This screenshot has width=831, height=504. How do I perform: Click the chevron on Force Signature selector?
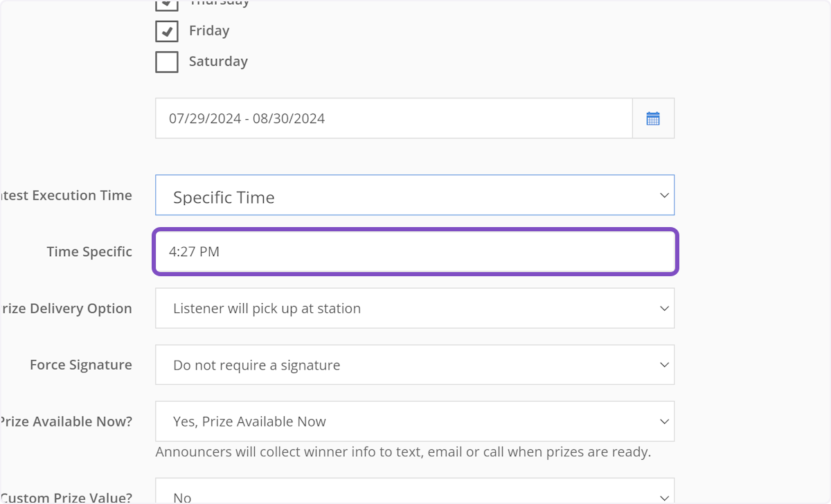coord(663,364)
